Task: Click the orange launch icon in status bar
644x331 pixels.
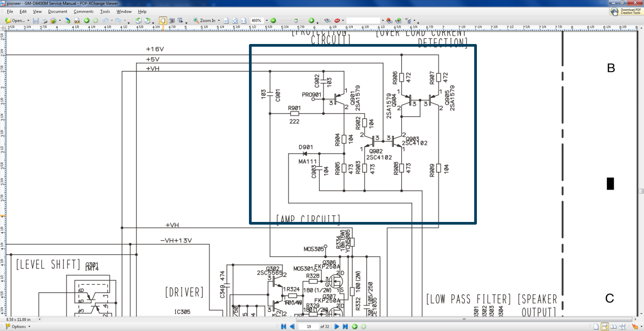Action: (635, 326)
